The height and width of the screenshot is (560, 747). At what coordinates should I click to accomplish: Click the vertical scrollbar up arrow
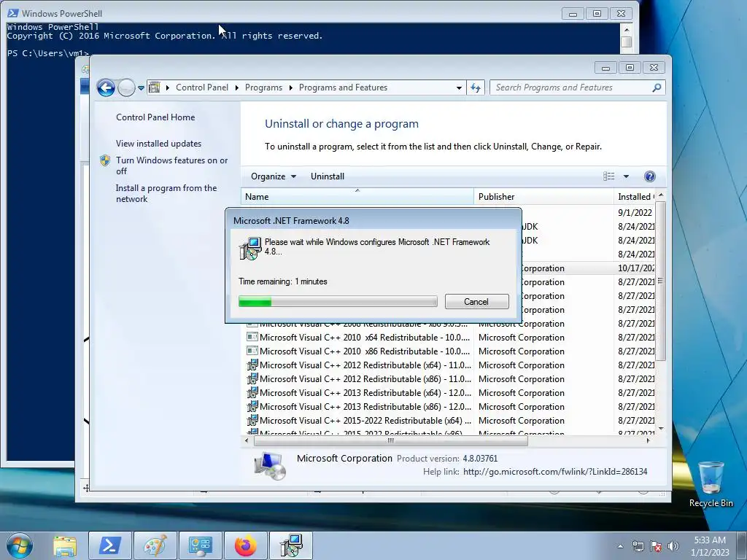pos(661,195)
